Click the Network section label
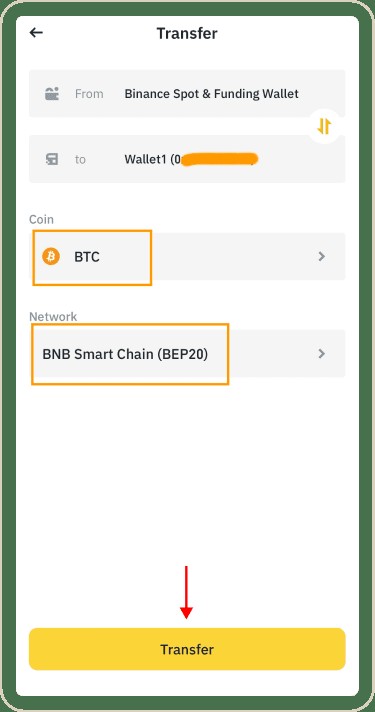The image size is (375, 712). pyautogui.click(x=53, y=316)
